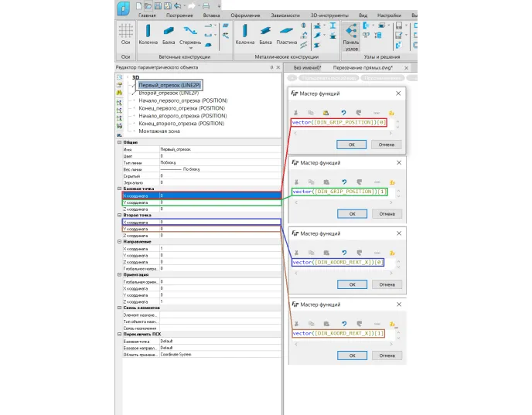The width and height of the screenshot is (532, 415).
Task: Switch to Пересечение прямых.dwg document tab
Action: tap(363, 67)
